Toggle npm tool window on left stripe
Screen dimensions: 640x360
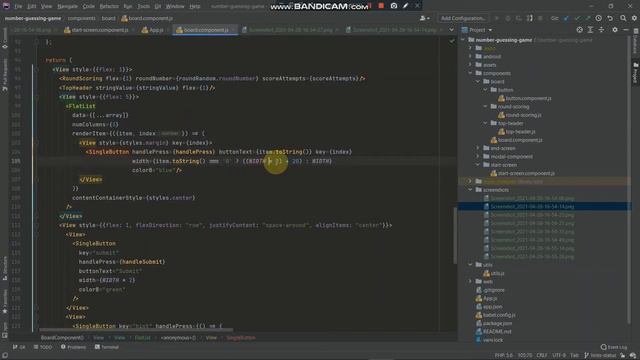click(x=4, y=329)
